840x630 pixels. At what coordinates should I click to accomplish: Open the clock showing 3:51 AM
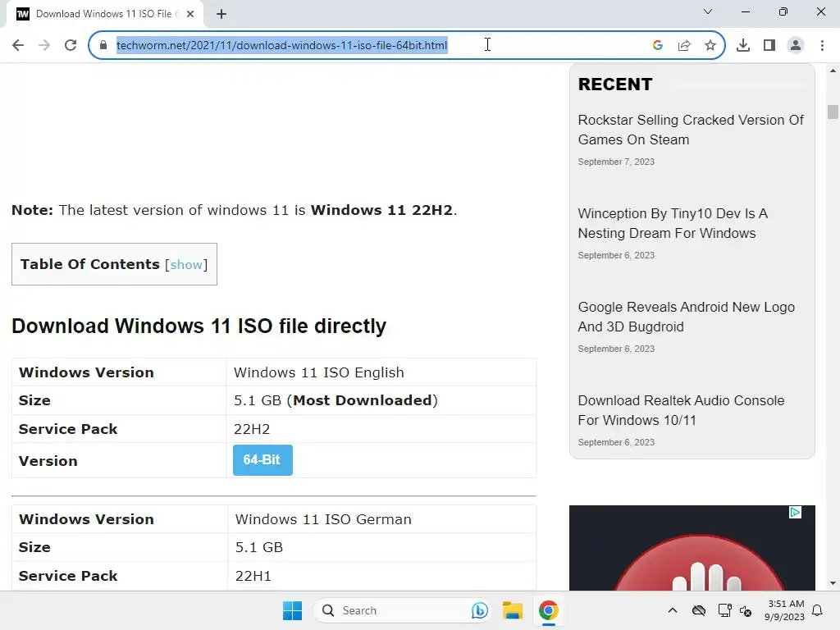[785, 610]
